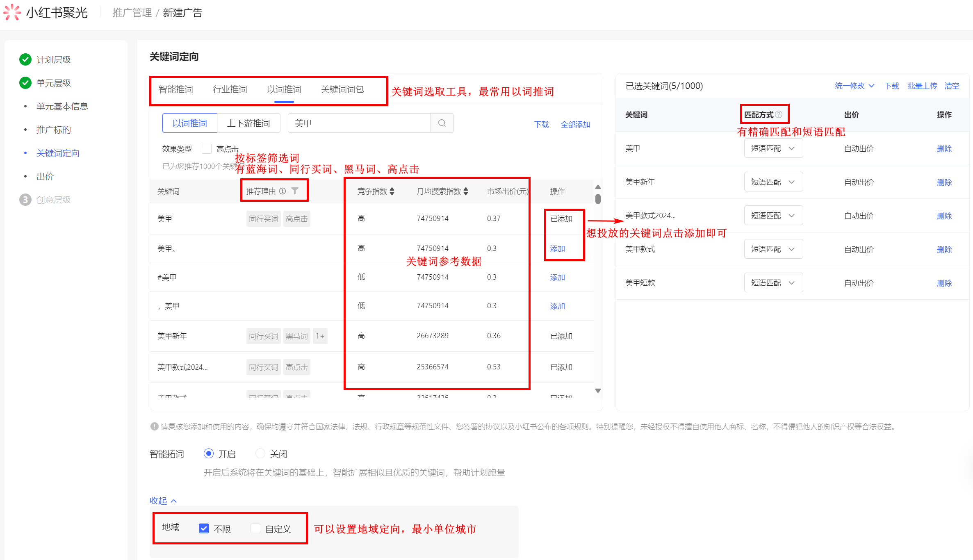Screen dimensions: 973x560
Task: Click 高点击 tag in 美甲款式2024... row
Action: [297, 367]
